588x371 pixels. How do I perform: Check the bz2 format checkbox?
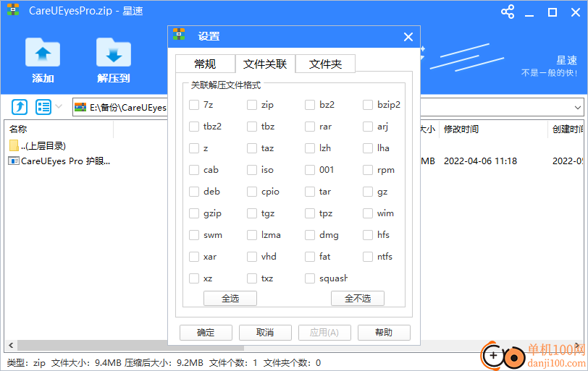pos(310,105)
